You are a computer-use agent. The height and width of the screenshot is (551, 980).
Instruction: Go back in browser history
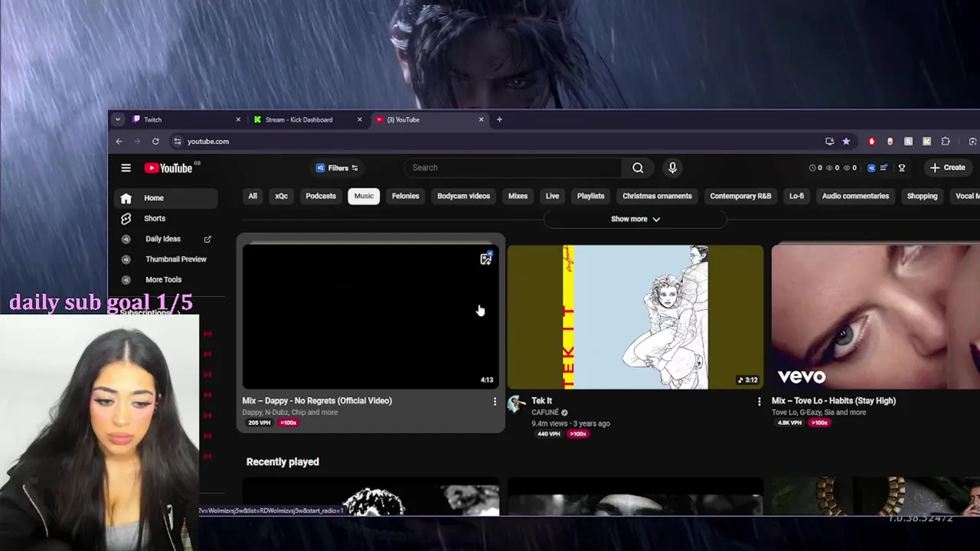click(119, 142)
